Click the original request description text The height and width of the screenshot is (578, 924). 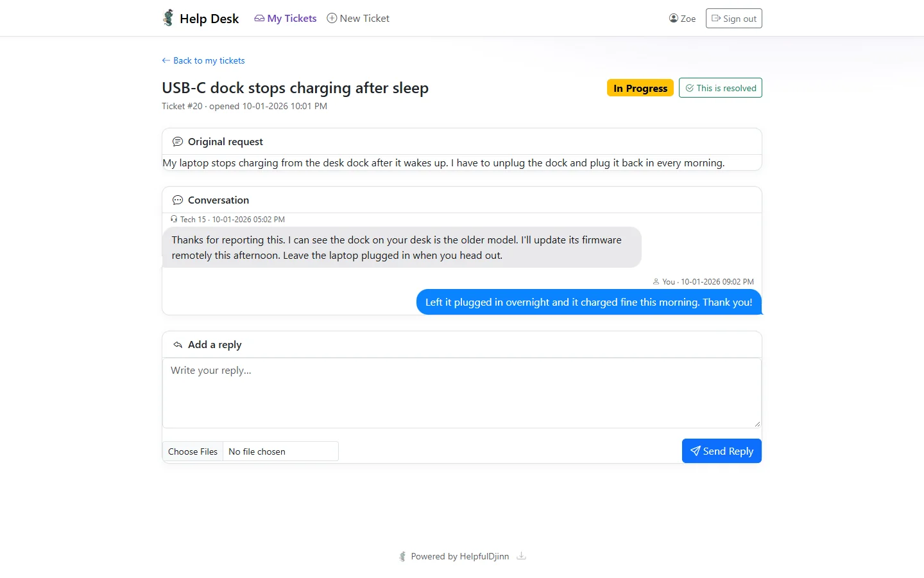tap(443, 163)
